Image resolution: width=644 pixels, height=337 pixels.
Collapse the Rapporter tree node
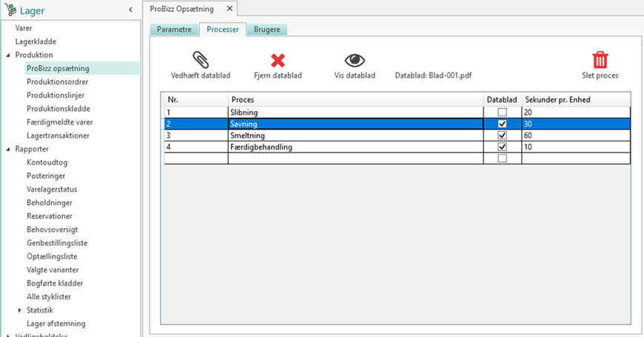(x=7, y=149)
